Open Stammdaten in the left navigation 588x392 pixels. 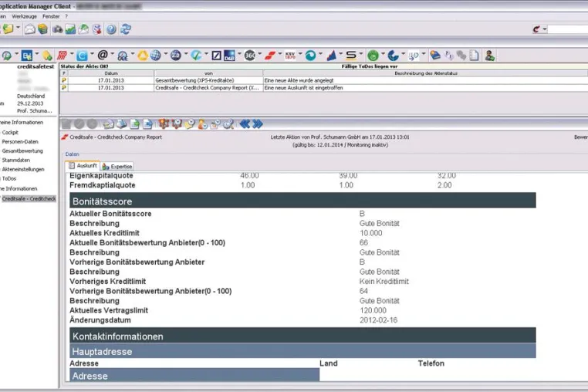pos(15,161)
